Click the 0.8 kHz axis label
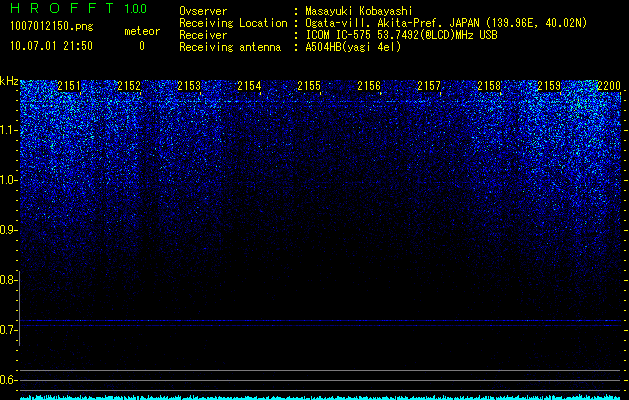The image size is (629, 400). click(x=7, y=280)
